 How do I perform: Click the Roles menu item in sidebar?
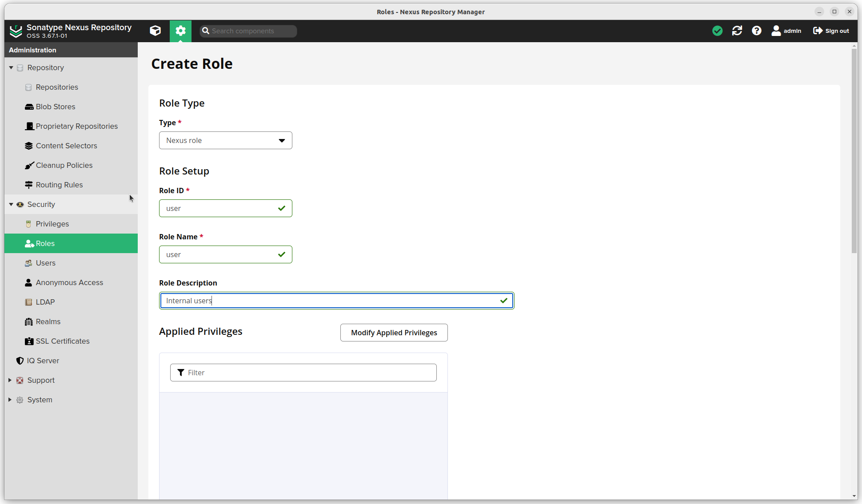point(45,243)
